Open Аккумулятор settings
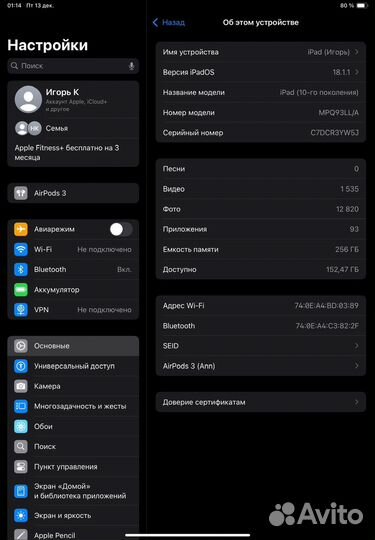 [73, 290]
